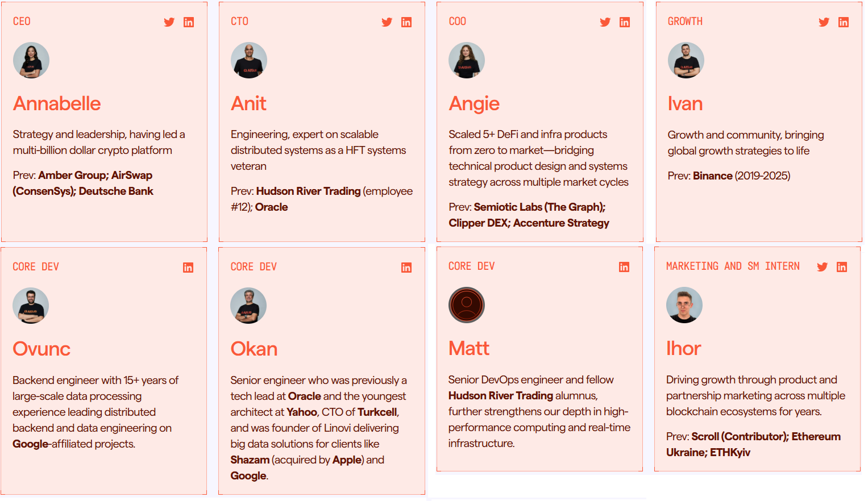
Task: Open Matt's LinkedIn profile icon
Action: (624, 267)
